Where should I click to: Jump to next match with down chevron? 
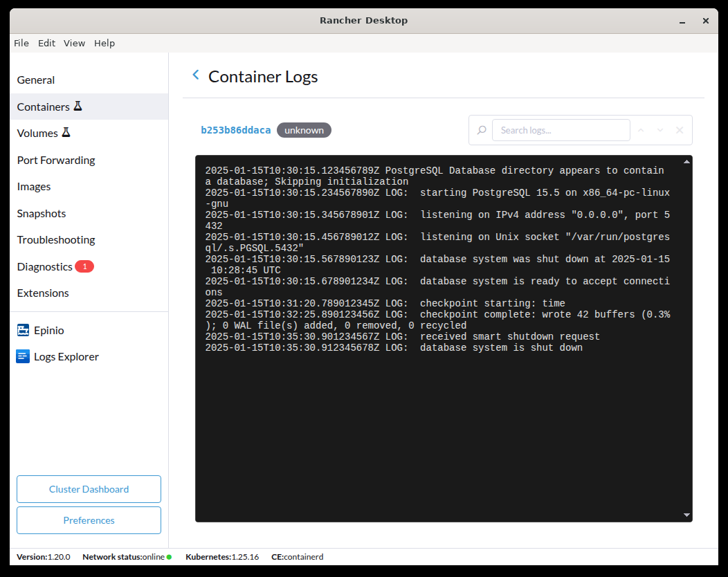pos(659,130)
